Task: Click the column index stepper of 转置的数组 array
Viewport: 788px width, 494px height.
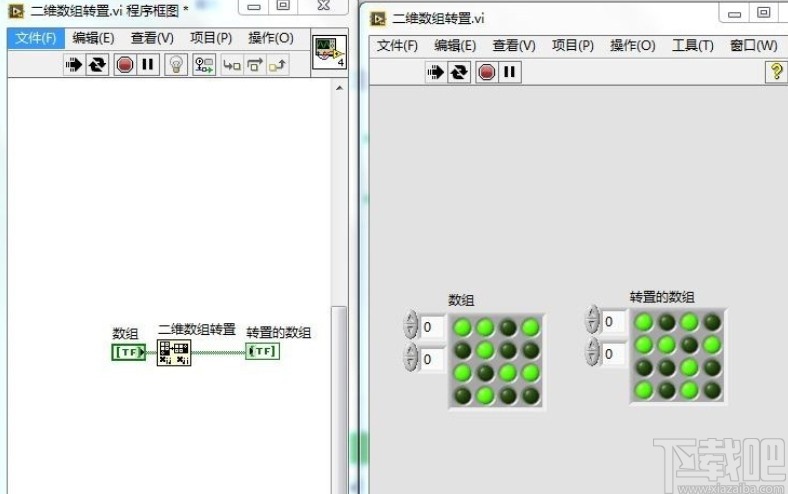Action: pos(593,351)
